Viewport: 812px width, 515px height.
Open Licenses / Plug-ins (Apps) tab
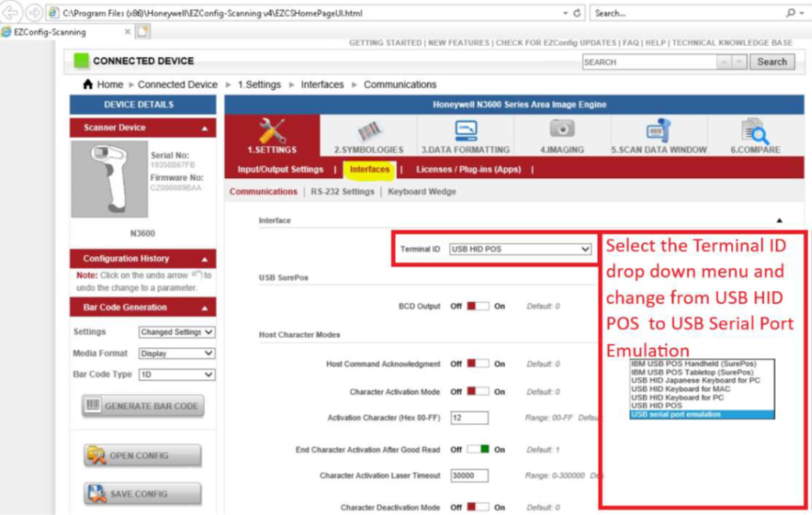coord(468,169)
